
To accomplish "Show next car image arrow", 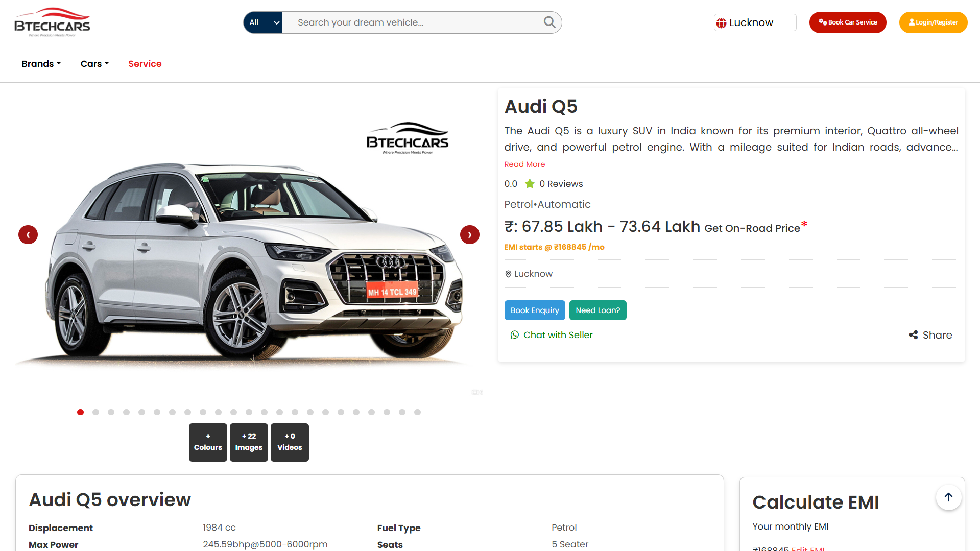I will (470, 235).
